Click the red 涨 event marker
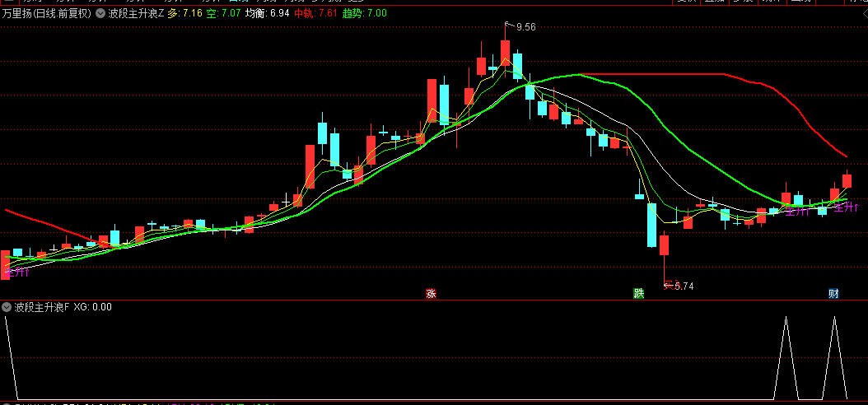The height and width of the screenshot is (405, 868). (x=431, y=293)
